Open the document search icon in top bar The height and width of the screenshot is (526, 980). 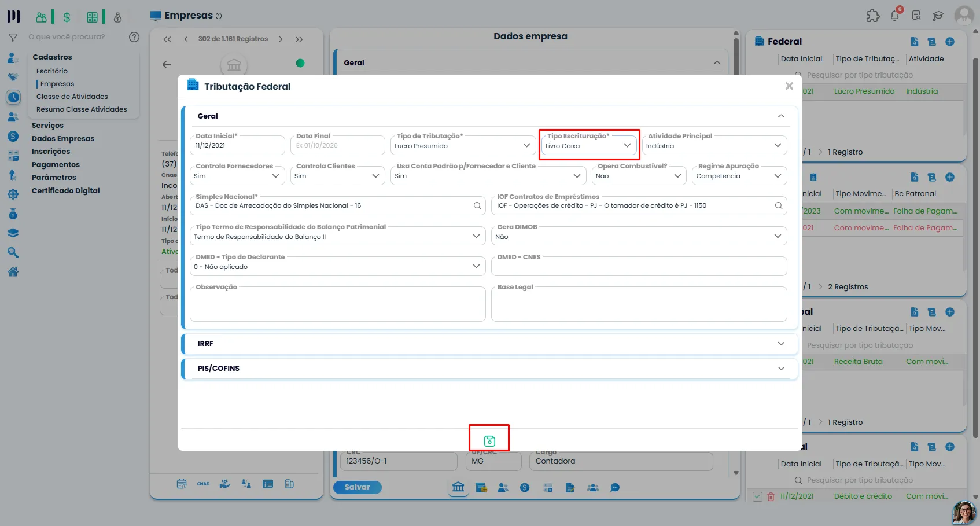tap(916, 16)
